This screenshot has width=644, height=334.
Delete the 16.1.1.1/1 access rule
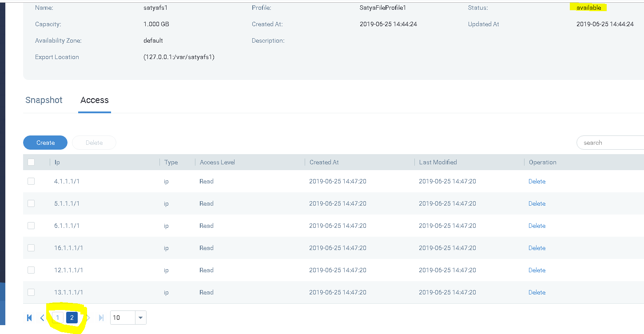[x=537, y=248]
